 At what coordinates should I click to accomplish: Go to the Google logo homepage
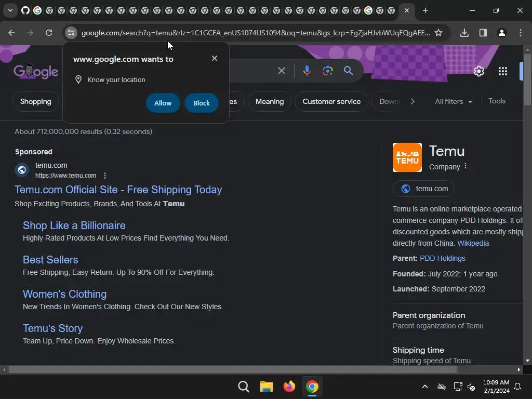pos(36,71)
